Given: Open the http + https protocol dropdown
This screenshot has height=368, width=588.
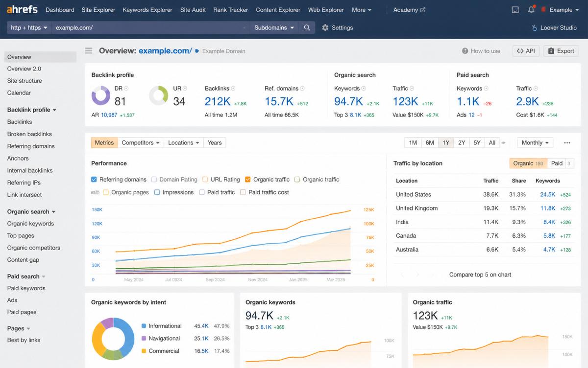Looking at the screenshot, I should 29,28.
